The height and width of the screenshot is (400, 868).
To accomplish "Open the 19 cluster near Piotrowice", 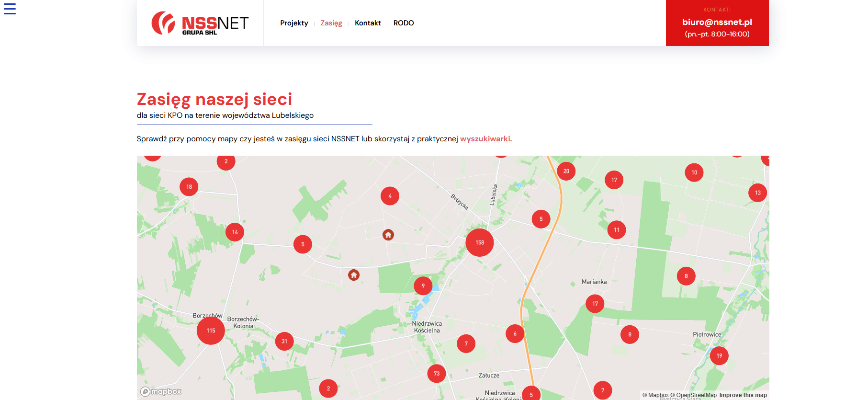I will point(719,355).
